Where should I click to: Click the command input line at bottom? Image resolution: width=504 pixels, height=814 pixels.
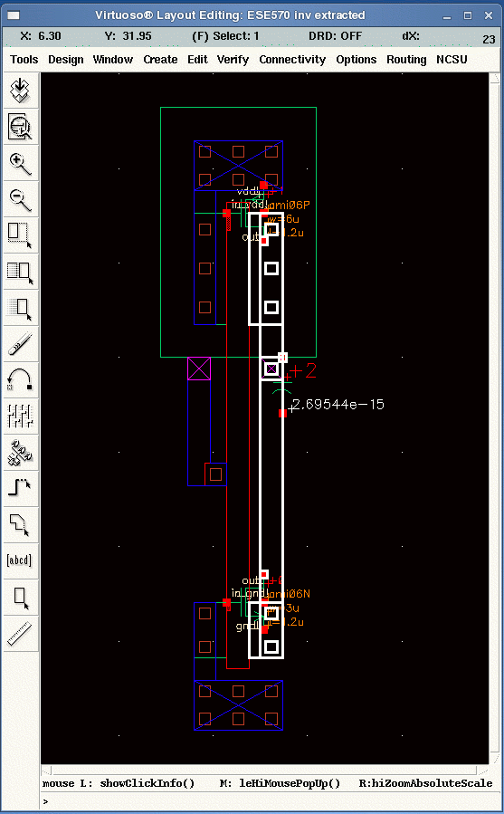267,801
